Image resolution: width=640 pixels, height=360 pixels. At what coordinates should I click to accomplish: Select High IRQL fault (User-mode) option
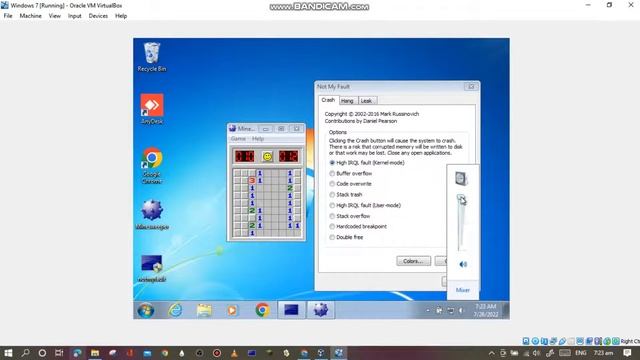point(365,205)
